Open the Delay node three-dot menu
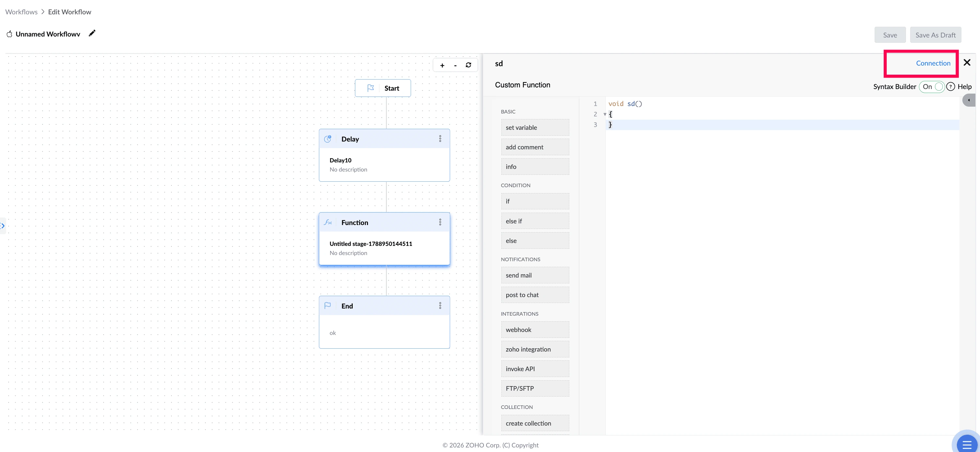The height and width of the screenshot is (452, 980). [x=440, y=139]
